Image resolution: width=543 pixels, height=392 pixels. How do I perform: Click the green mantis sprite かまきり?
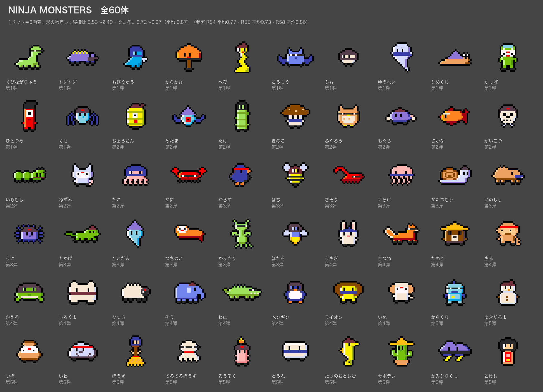click(242, 234)
